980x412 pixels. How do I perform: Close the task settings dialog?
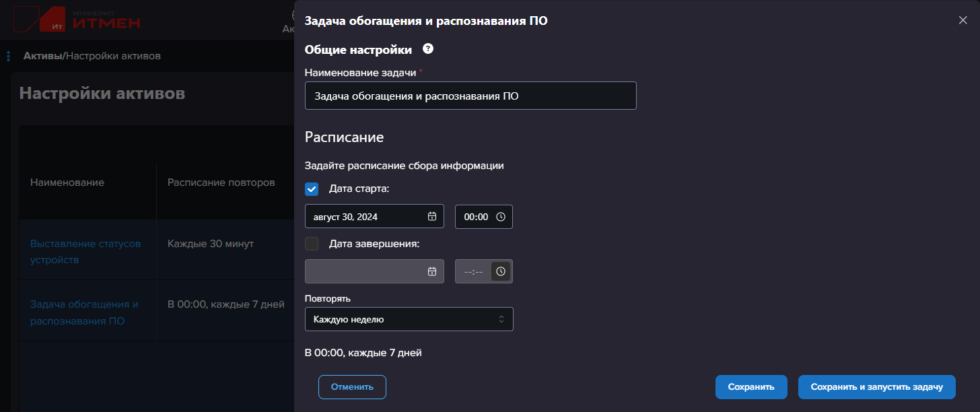tap(963, 20)
